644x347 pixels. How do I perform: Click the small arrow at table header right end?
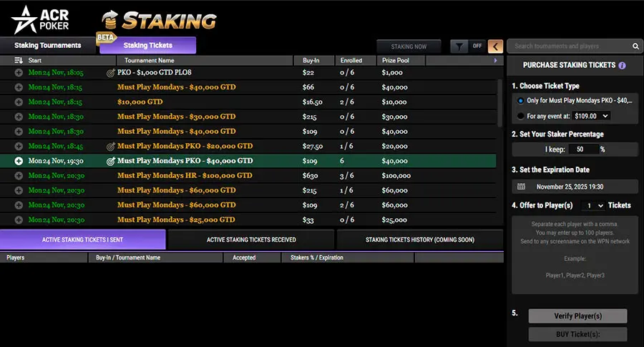495,60
